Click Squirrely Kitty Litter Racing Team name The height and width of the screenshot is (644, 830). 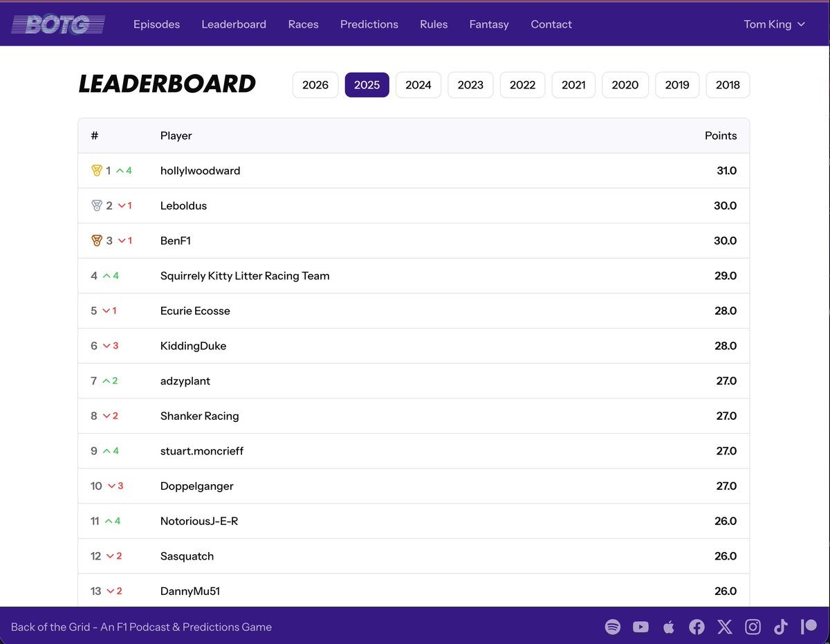(x=245, y=275)
